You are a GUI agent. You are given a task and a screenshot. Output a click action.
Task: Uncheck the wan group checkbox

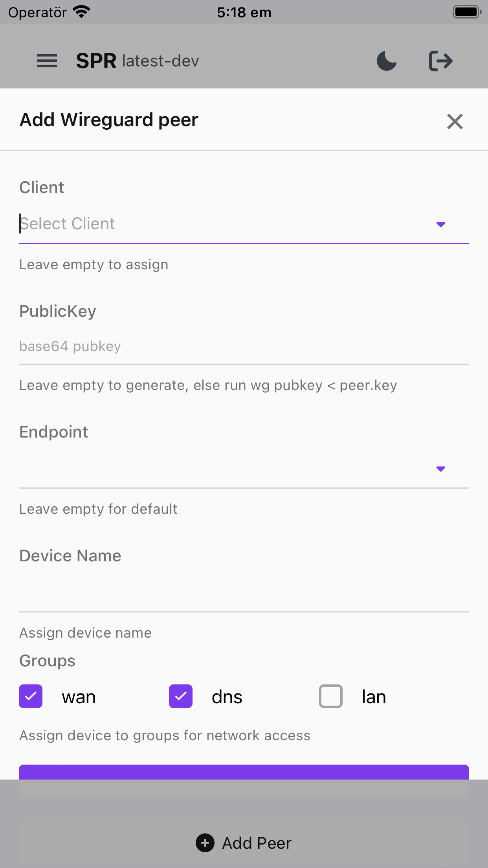[x=31, y=696]
